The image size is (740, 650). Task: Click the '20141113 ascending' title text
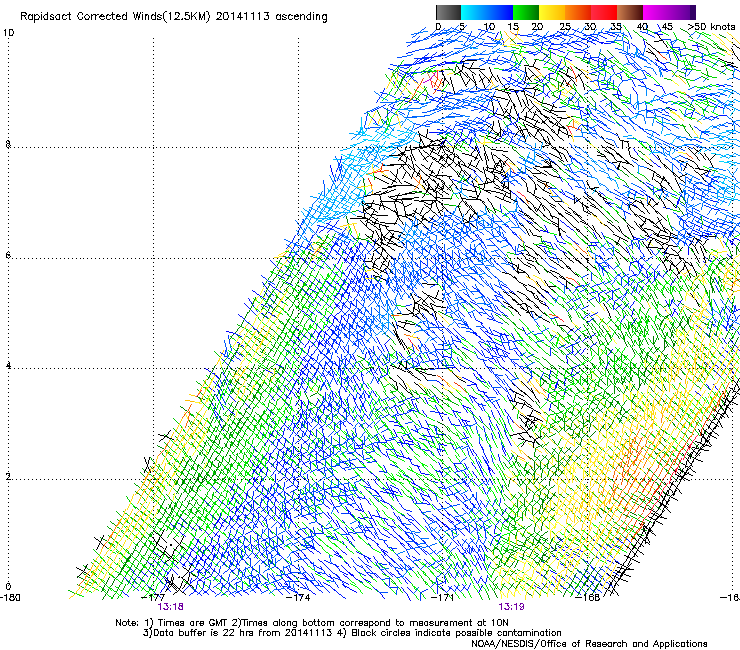click(271, 17)
